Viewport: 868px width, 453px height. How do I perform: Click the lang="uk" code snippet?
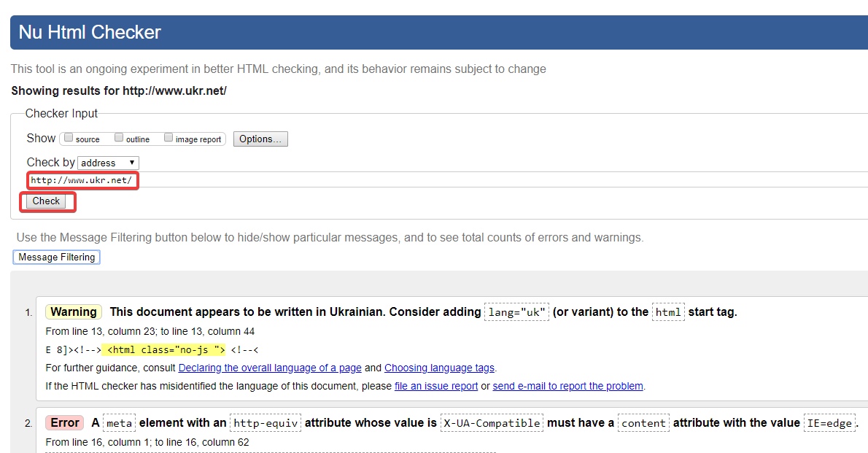click(516, 312)
